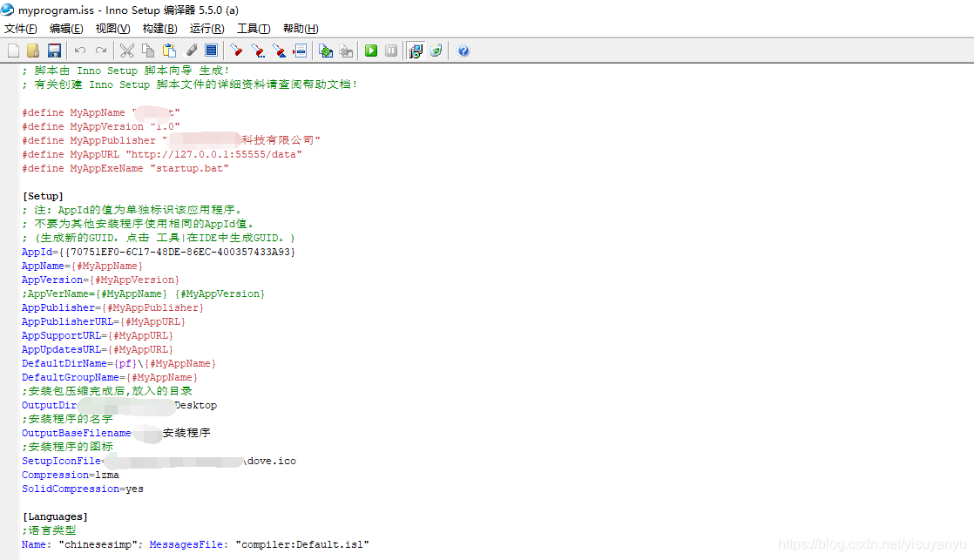Open the 帮助(H) menu
The height and width of the screenshot is (560, 974).
point(301,29)
